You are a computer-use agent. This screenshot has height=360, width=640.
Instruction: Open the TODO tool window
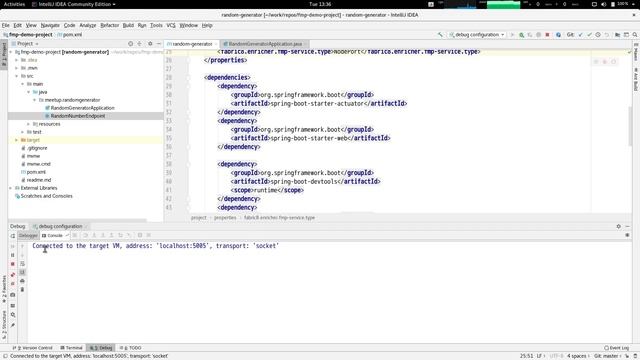[x=131, y=348]
